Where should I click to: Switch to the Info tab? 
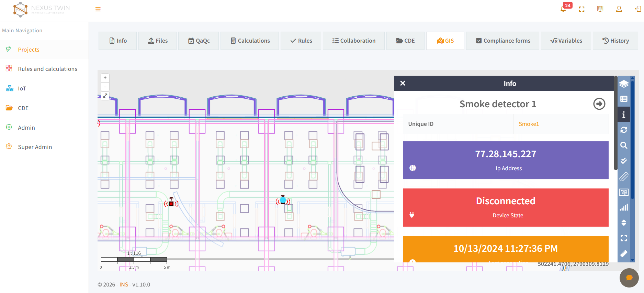point(118,41)
